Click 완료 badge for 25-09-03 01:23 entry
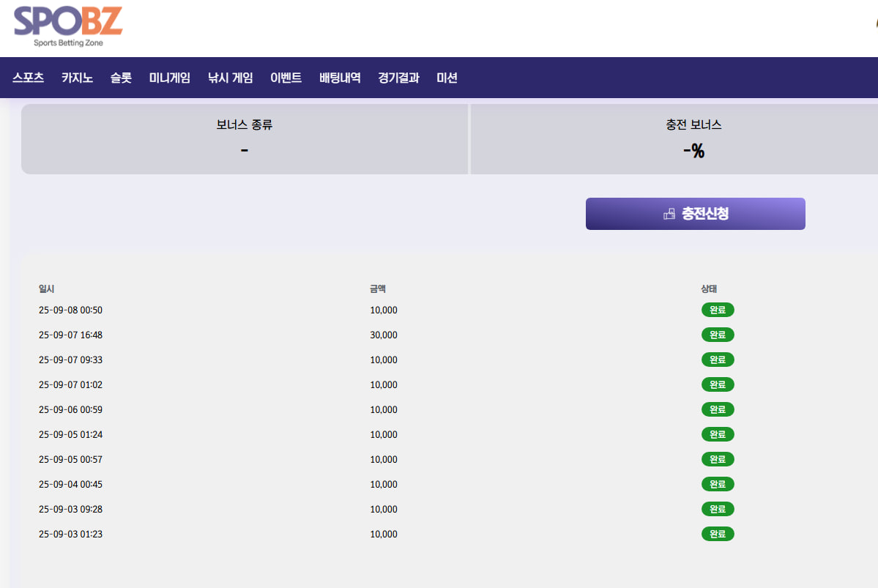Image resolution: width=878 pixels, height=588 pixels. click(x=717, y=534)
